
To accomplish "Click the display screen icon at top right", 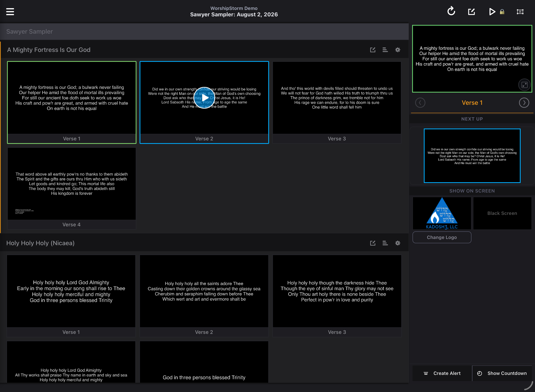I will [x=520, y=12].
